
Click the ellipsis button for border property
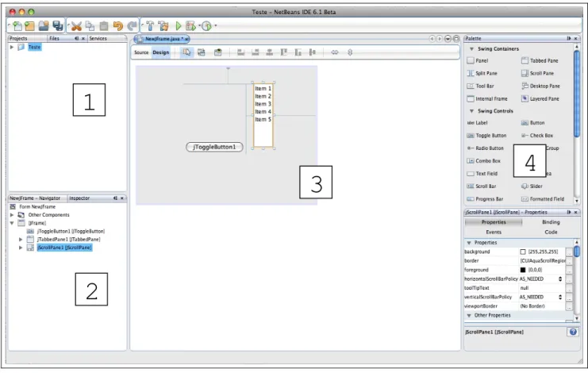(569, 261)
